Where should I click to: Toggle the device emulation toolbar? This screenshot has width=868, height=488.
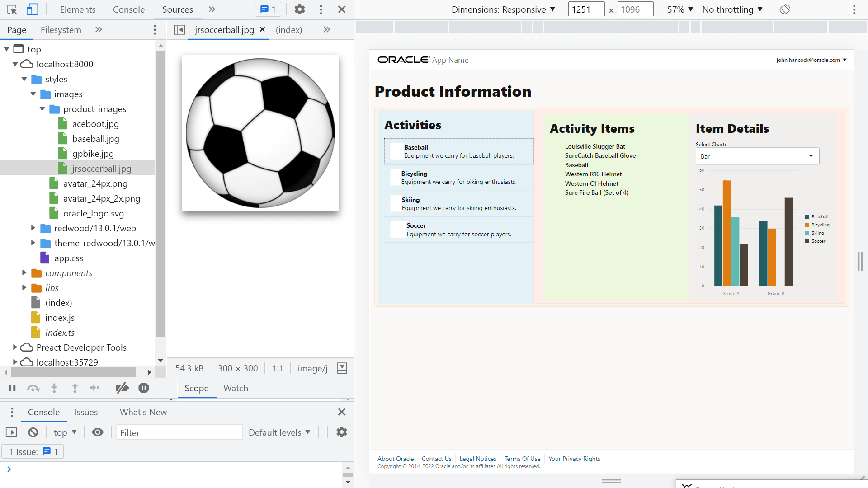(32, 9)
